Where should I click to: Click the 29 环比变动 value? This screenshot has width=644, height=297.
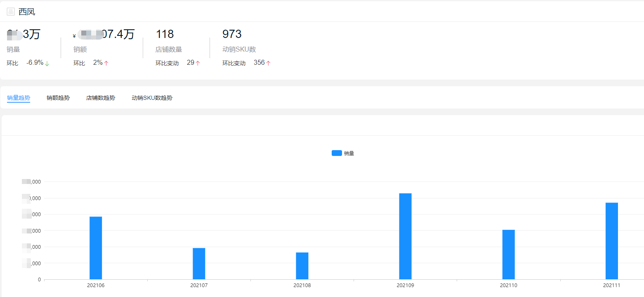click(191, 63)
